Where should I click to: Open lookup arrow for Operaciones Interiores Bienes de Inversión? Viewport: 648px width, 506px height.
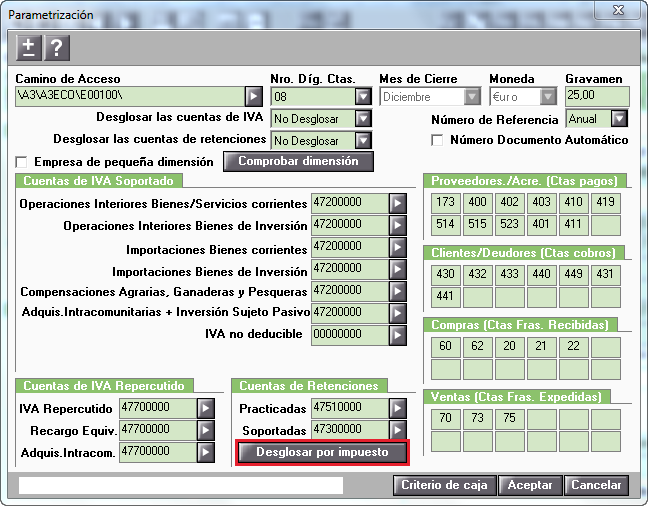(x=398, y=225)
